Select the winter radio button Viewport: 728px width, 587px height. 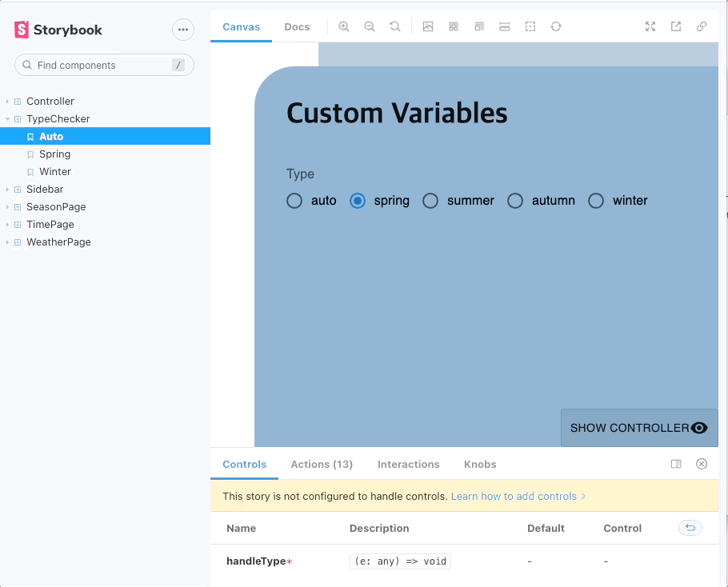coord(596,201)
